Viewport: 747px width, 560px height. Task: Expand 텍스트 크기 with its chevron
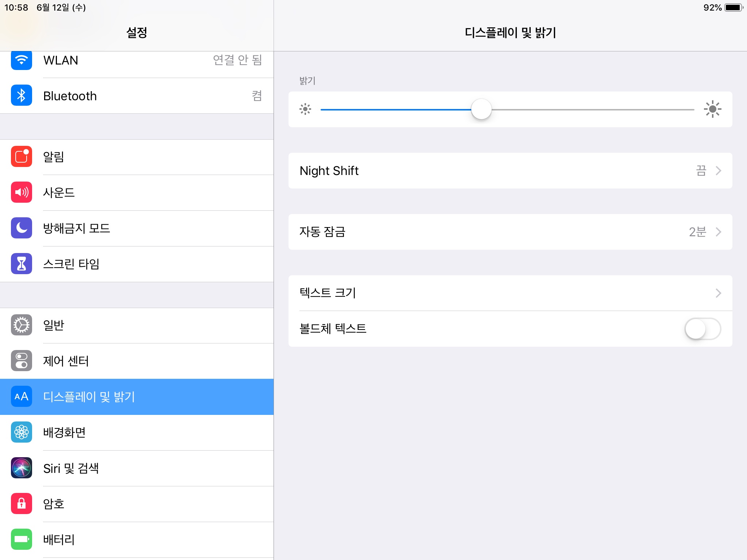(x=719, y=293)
